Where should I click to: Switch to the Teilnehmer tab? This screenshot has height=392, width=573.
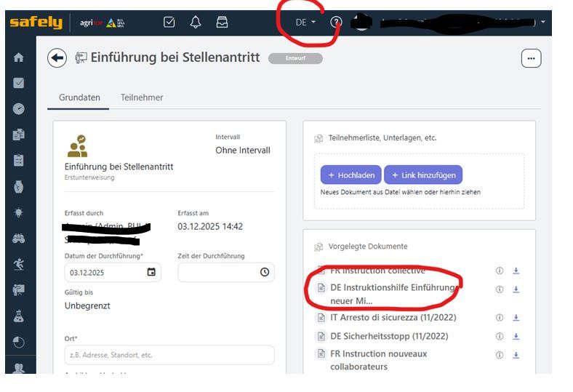pyautogui.click(x=142, y=97)
